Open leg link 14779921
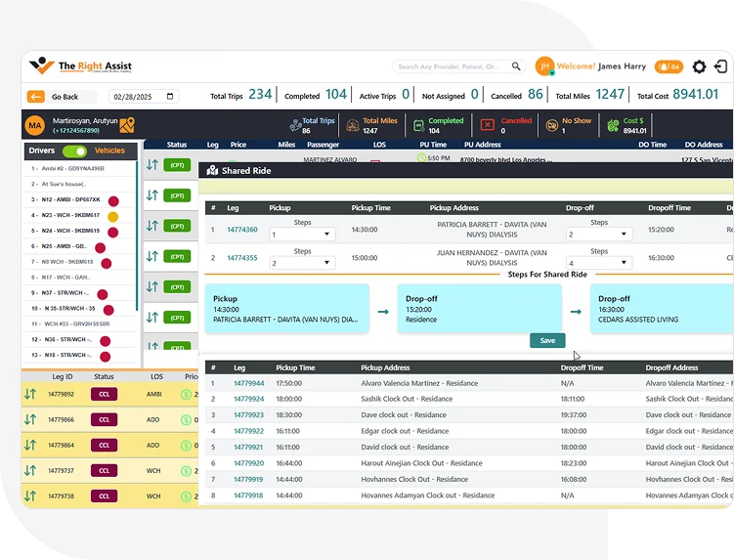This screenshot has height=560, width=734. point(249,448)
